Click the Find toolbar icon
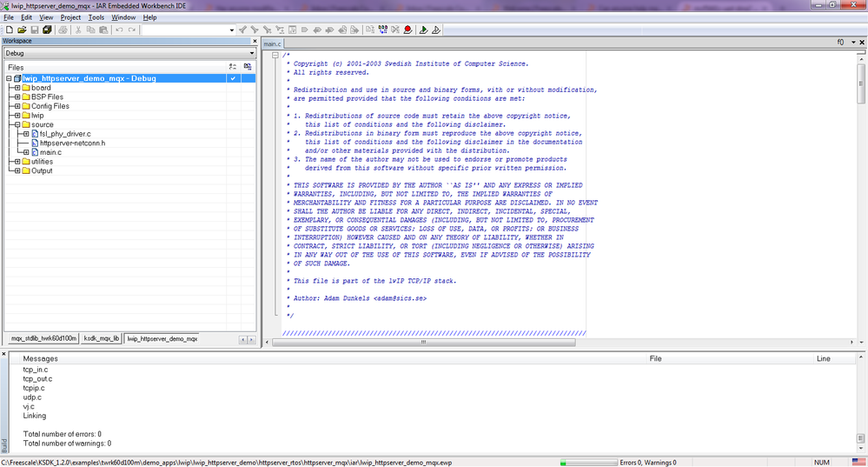The width and height of the screenshot is (868, 467). [x=268, y=30]
